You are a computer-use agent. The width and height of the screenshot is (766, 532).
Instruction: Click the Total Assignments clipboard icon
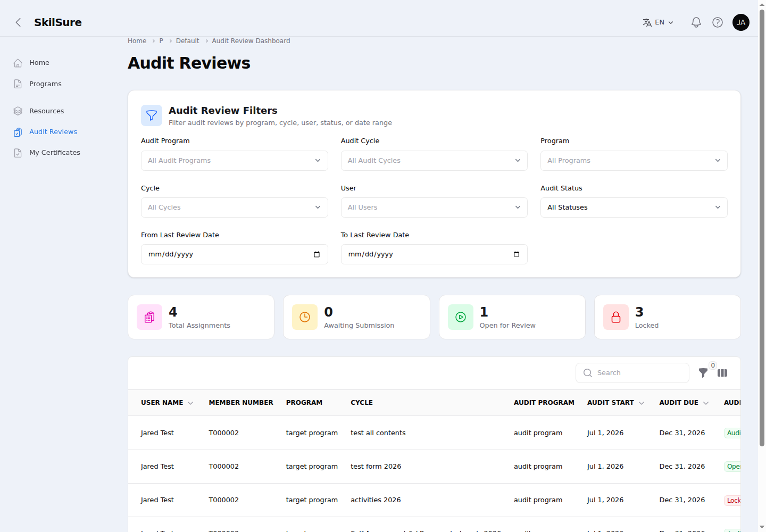pos(149,317)
